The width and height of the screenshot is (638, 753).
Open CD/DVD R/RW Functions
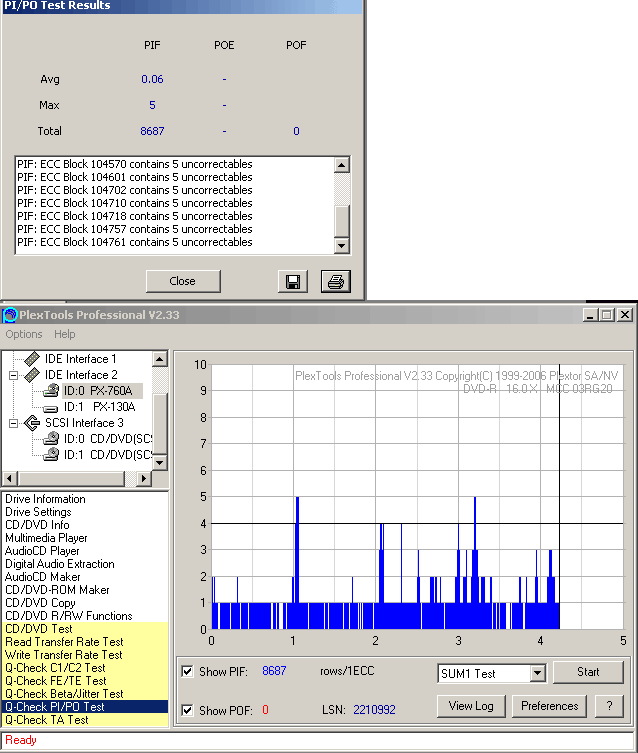pyautogui.click(x=69, y=616)
